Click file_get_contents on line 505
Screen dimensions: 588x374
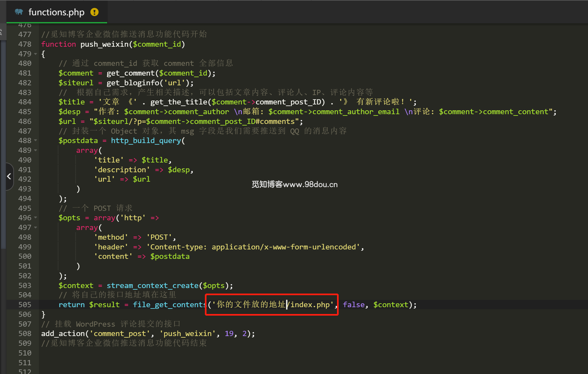(x=170, y=305)
